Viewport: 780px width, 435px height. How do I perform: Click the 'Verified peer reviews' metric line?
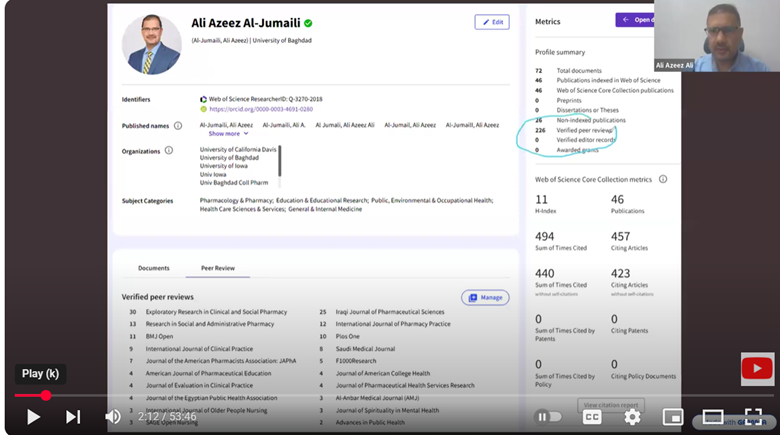click(x=574, y=130)
